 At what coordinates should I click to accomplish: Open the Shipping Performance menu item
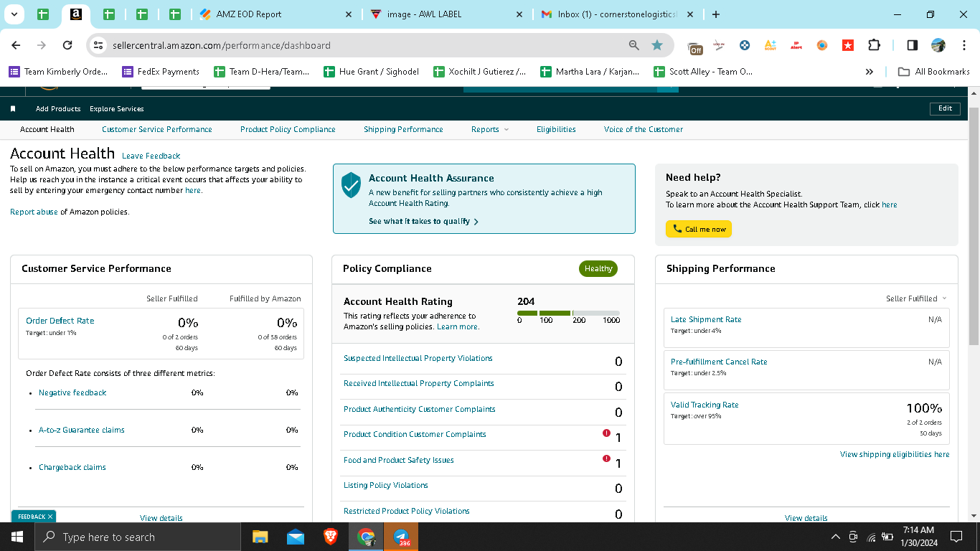click(x=403, y=129)
